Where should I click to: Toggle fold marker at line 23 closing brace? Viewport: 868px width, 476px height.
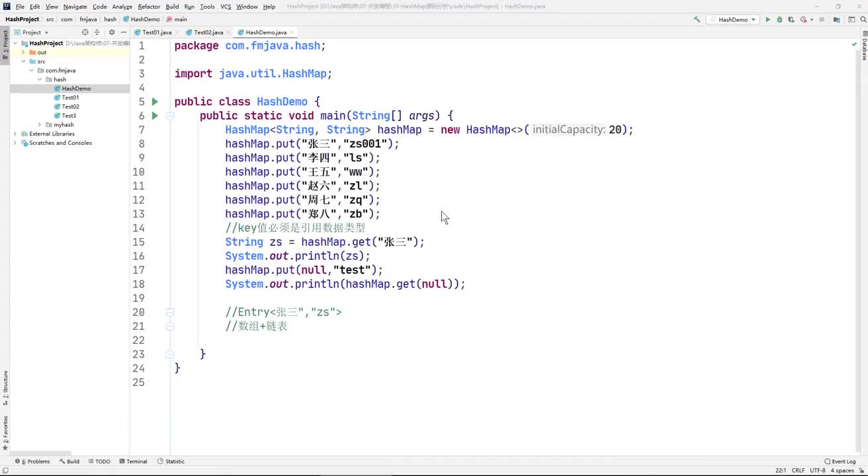click(x=170, y=354)
